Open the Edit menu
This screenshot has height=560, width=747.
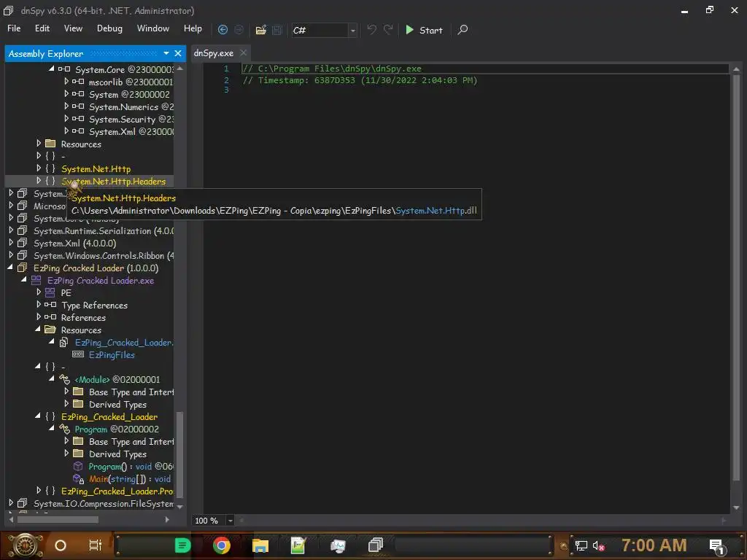point(42,28)
